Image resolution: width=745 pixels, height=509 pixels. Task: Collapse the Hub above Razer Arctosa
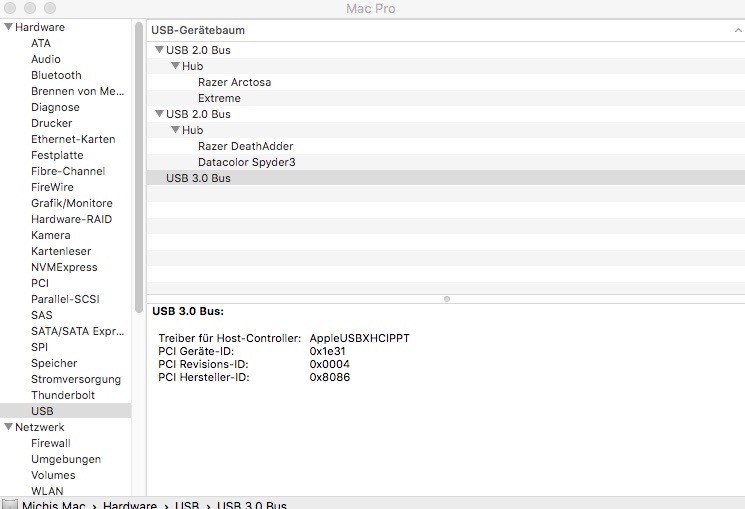pyautogui.click(x=175, y=66)
